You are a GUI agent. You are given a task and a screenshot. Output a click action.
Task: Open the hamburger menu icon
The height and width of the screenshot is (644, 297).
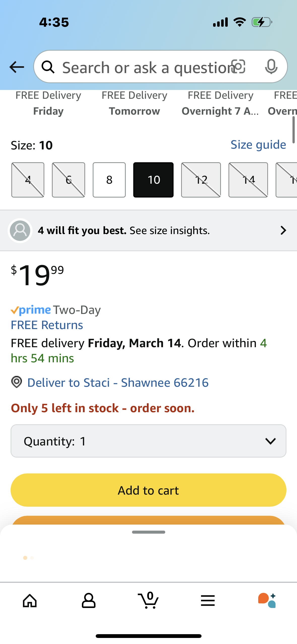[x=208, y=601]
